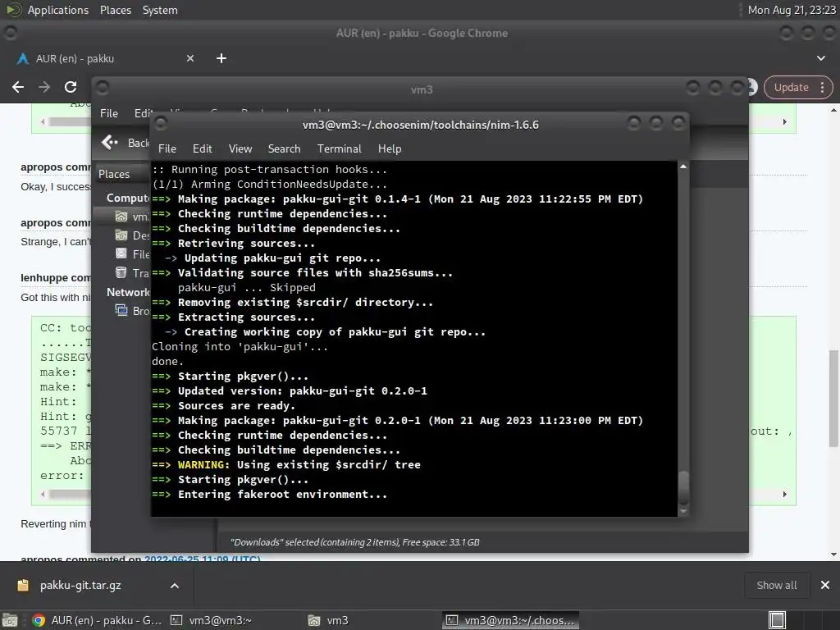Expand Chrome tab search chevron
This screenshot has width=840, height=630.
pos(820,58)
